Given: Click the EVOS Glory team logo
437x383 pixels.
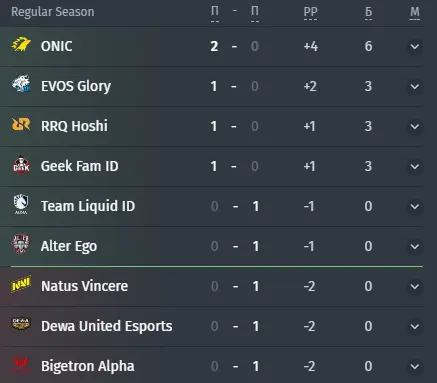Looking at the screenshot, I should (21, 83).
